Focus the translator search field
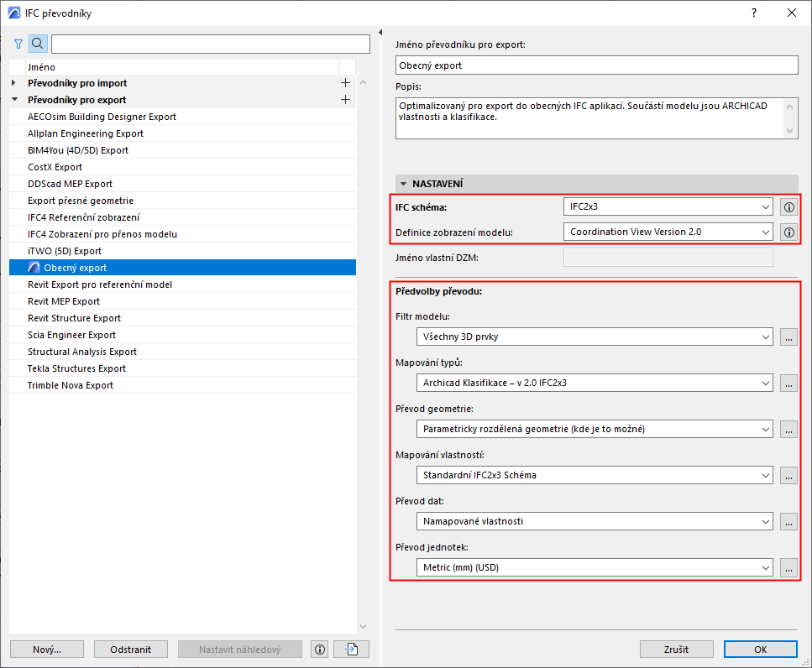 (x=211, y=44)
